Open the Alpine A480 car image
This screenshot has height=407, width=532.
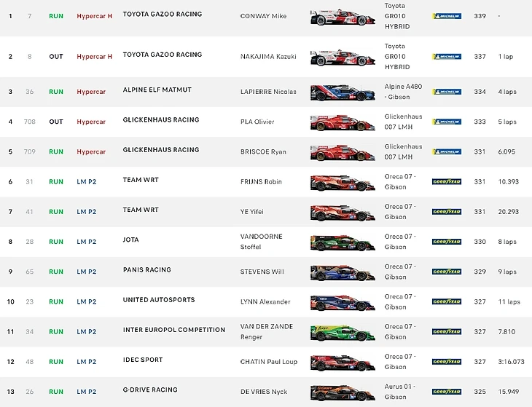pos(343,92)
